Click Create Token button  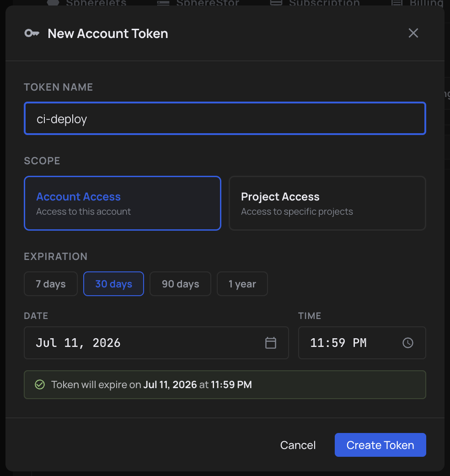pos(380,445)
